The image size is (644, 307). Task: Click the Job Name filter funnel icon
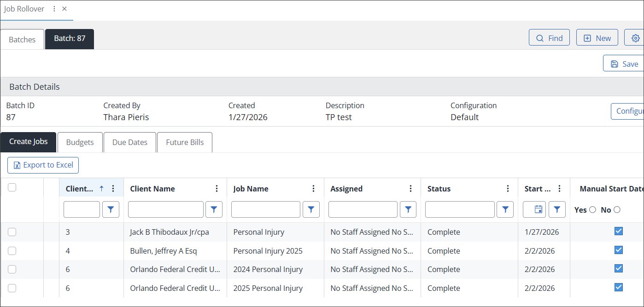pos(311,209)
